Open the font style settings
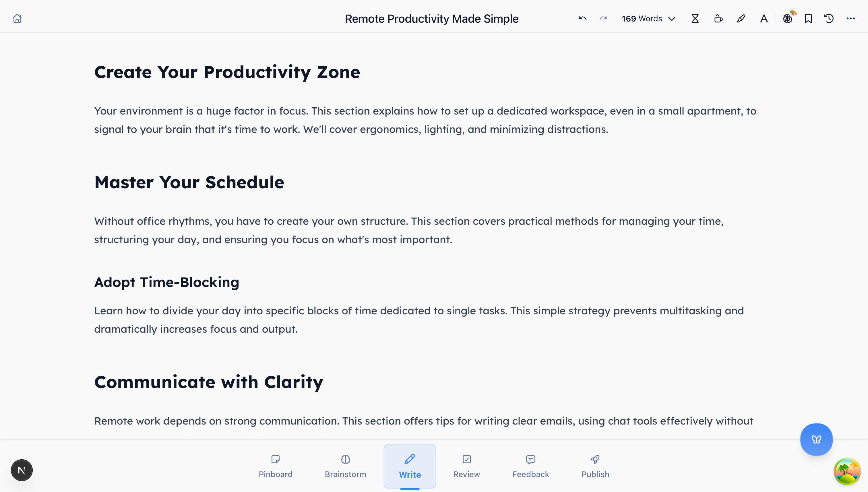Image resolution: width=868 pixels, height=492 pixels. coord(764,19)
